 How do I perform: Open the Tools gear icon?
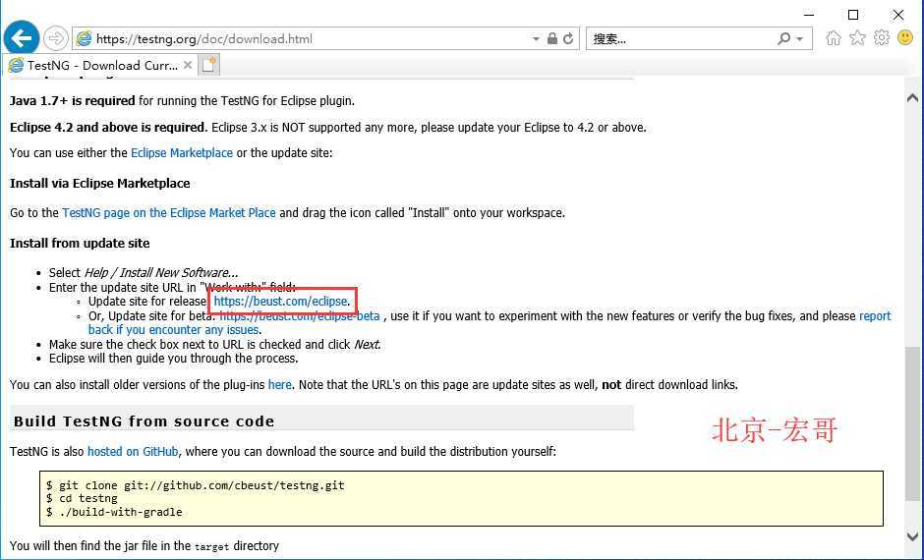click(x=882, y=38)
